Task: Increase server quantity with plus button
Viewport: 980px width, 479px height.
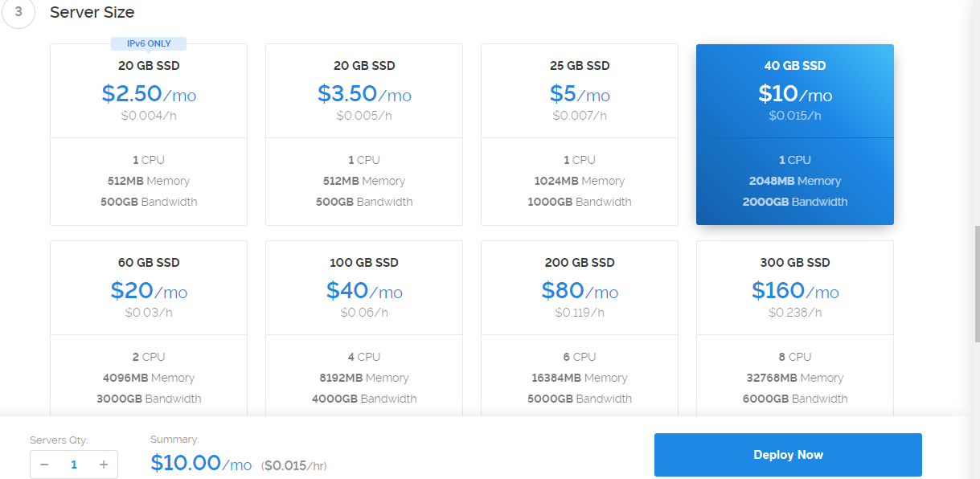Action: (x=104, y=465)
